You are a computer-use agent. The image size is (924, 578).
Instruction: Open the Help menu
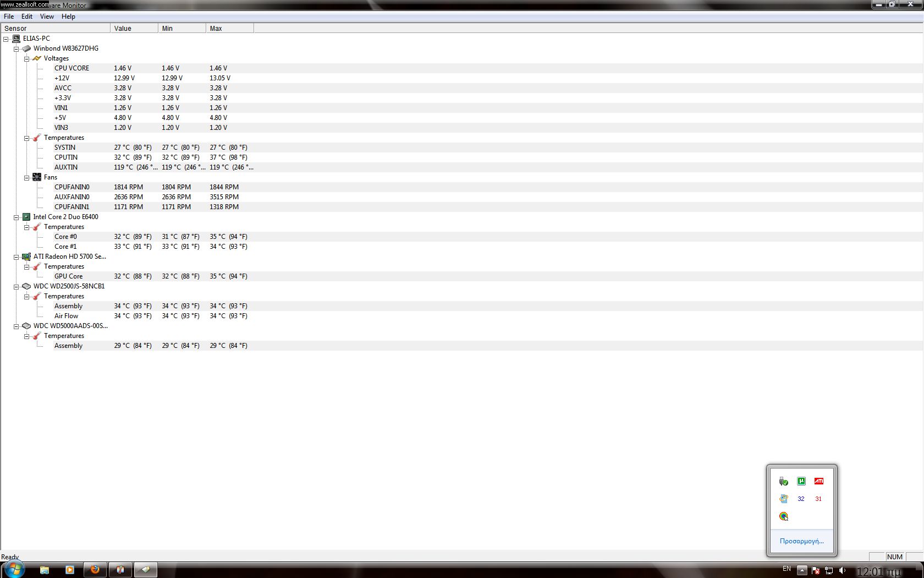(x=68, y=17)
